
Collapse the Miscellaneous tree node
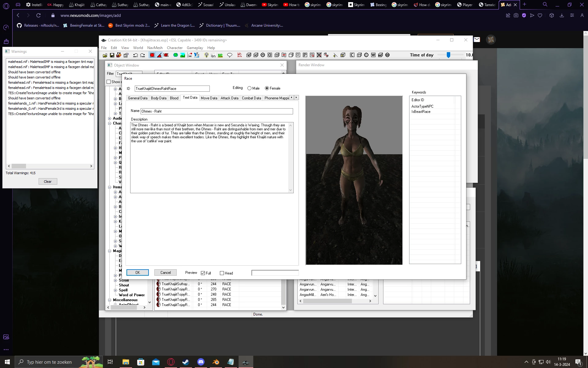coord(110,300)
